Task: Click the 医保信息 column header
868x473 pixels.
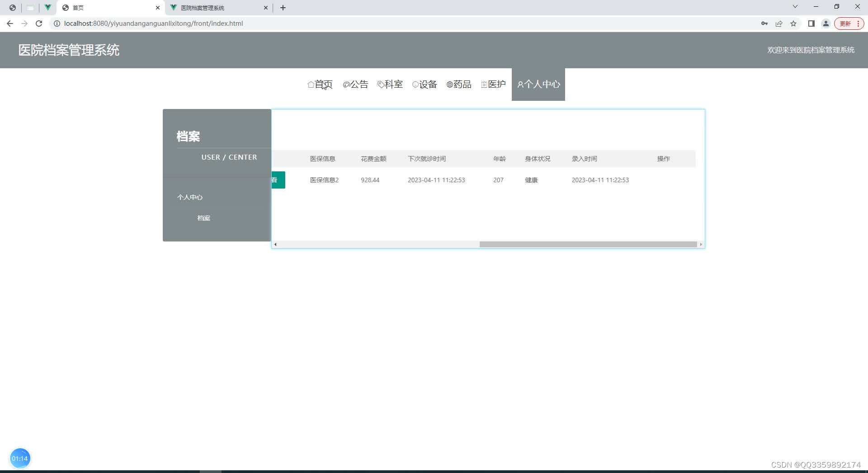Action: (323, 159)
